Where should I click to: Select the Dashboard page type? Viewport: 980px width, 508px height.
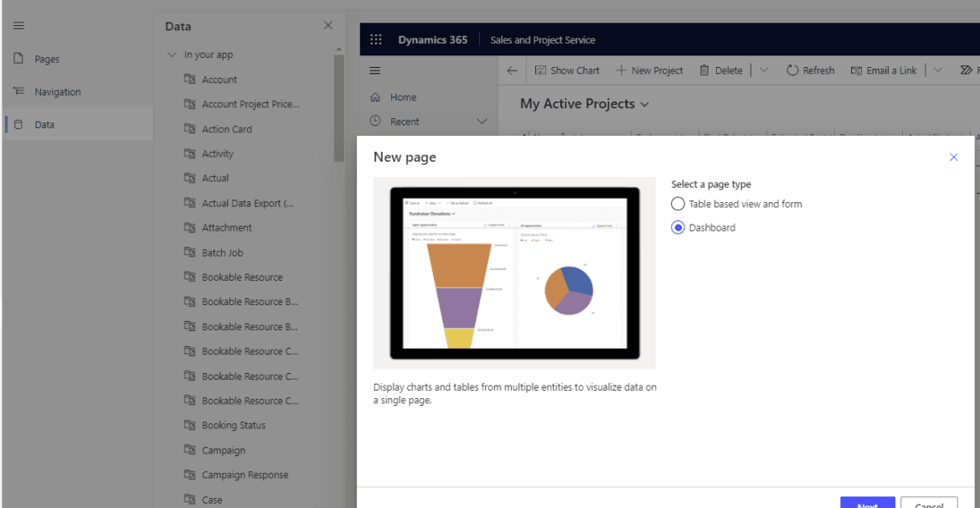[x=703, y=228]
